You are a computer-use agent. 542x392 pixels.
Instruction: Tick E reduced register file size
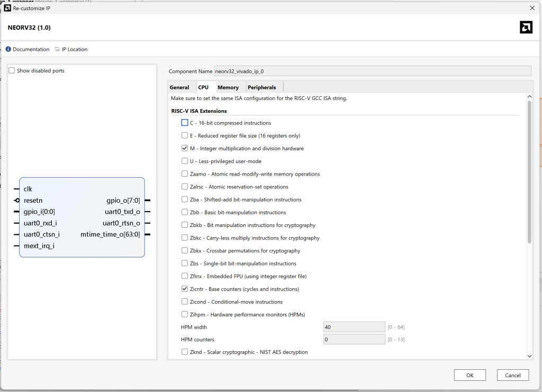pyautogui.click(x=185, y=135)
